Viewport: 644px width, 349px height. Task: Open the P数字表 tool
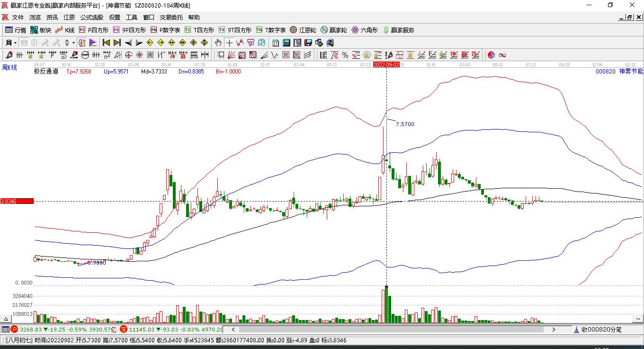[x=165, y=30]
